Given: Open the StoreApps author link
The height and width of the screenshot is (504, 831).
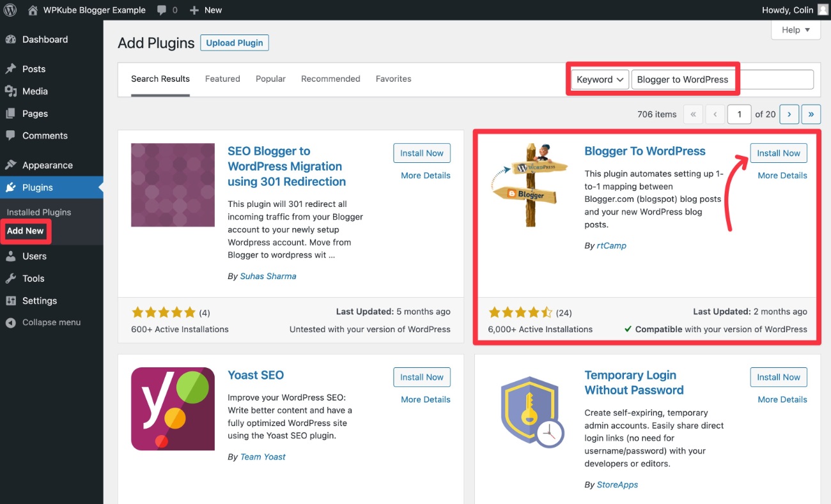Looking at the screenshot, I should (617, 485).
